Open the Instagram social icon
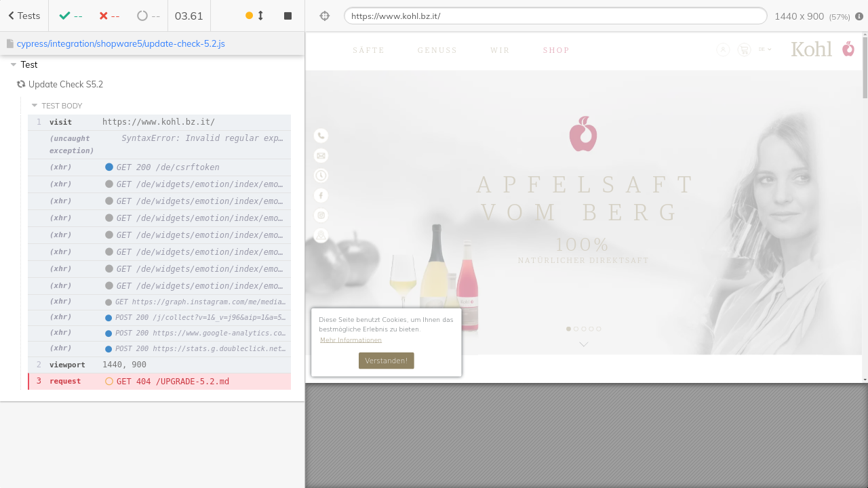The width and height of the screenshot is (868, 488). pos(321,216)
